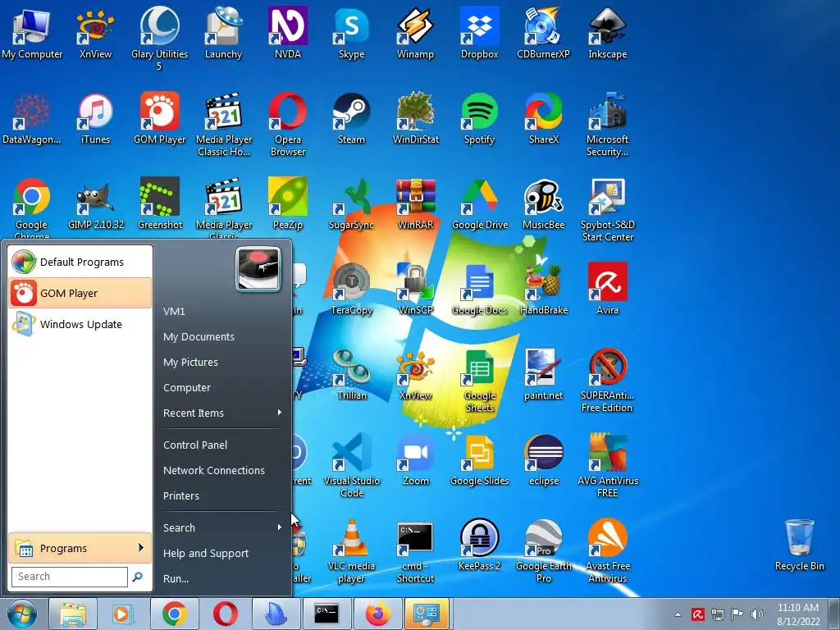
Task: Open Printers from the start menu
Action: [x=181, y=496]
